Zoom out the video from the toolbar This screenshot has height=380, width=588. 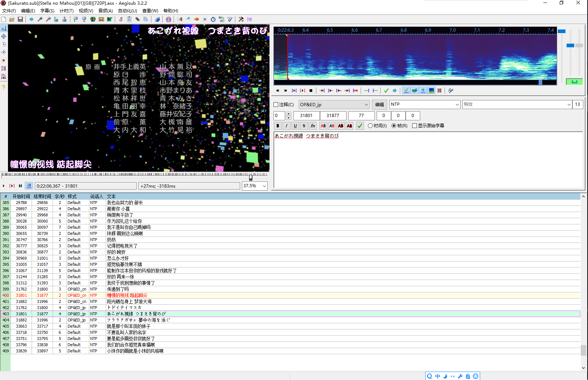coord(48,19)
